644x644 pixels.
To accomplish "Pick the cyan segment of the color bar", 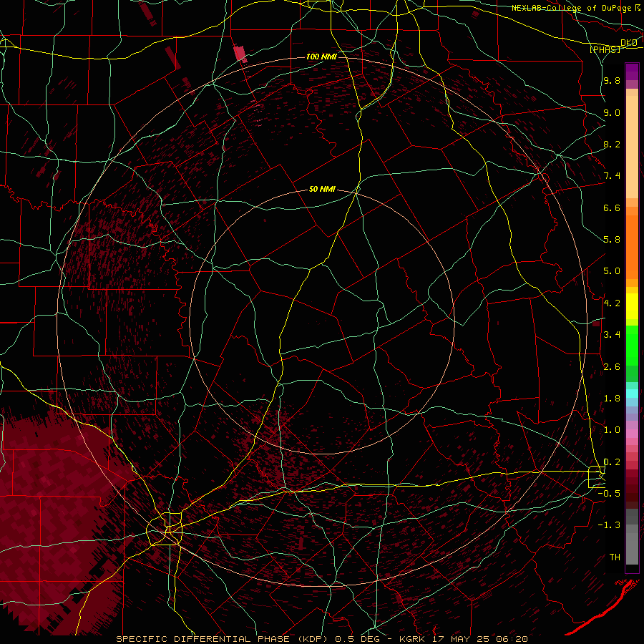I will 632,394.
